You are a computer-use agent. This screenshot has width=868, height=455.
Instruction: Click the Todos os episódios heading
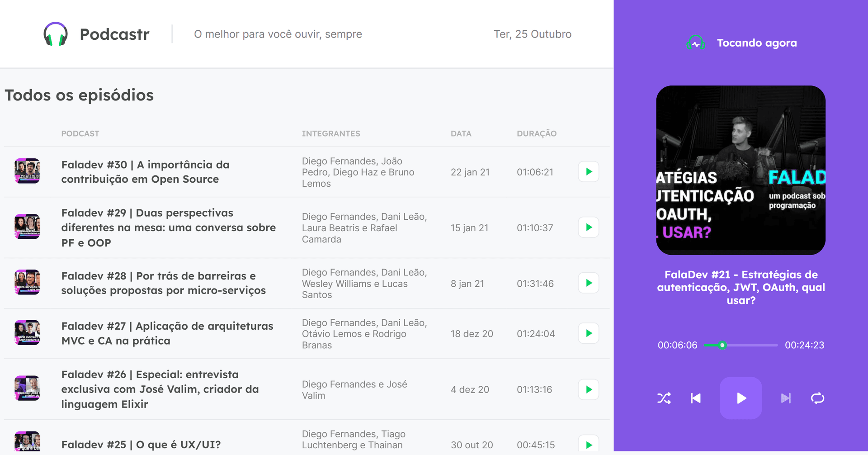coord(79,95)
